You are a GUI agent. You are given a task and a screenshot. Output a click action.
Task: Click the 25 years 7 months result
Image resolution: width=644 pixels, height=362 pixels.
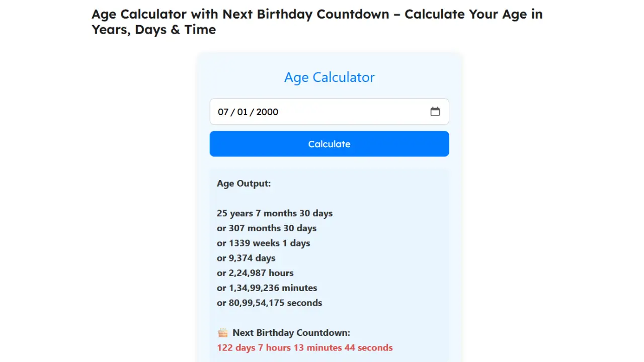[x=275, y=213]
